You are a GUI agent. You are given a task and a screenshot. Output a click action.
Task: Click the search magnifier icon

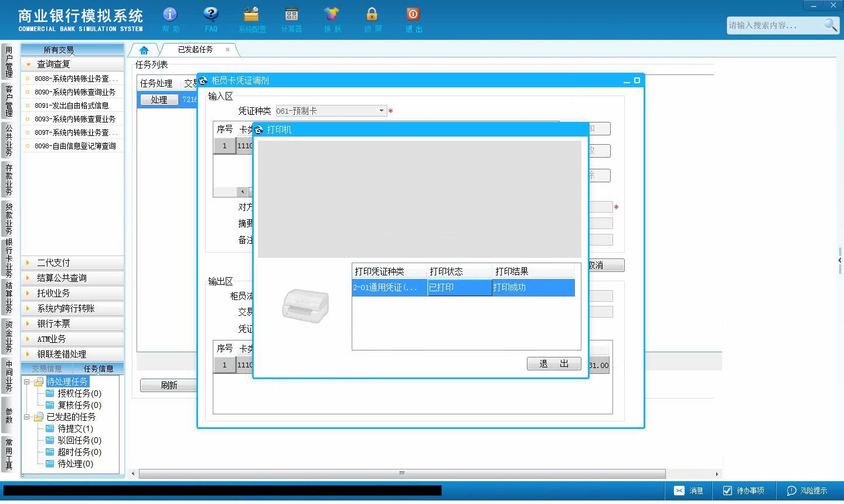point(831,25)
